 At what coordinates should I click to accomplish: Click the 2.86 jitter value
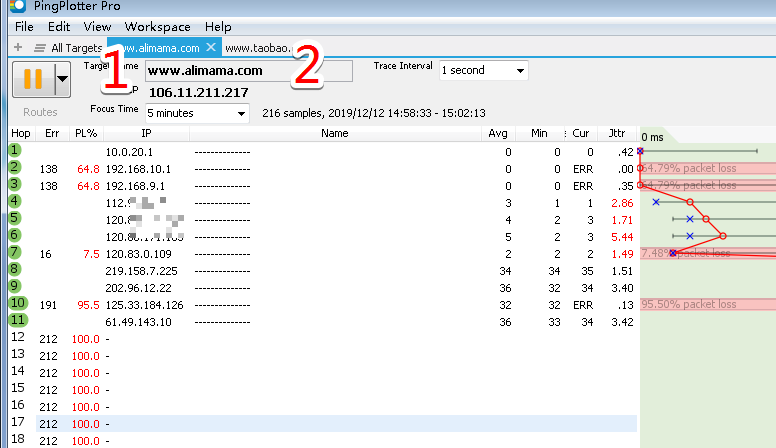coord(622,203)
